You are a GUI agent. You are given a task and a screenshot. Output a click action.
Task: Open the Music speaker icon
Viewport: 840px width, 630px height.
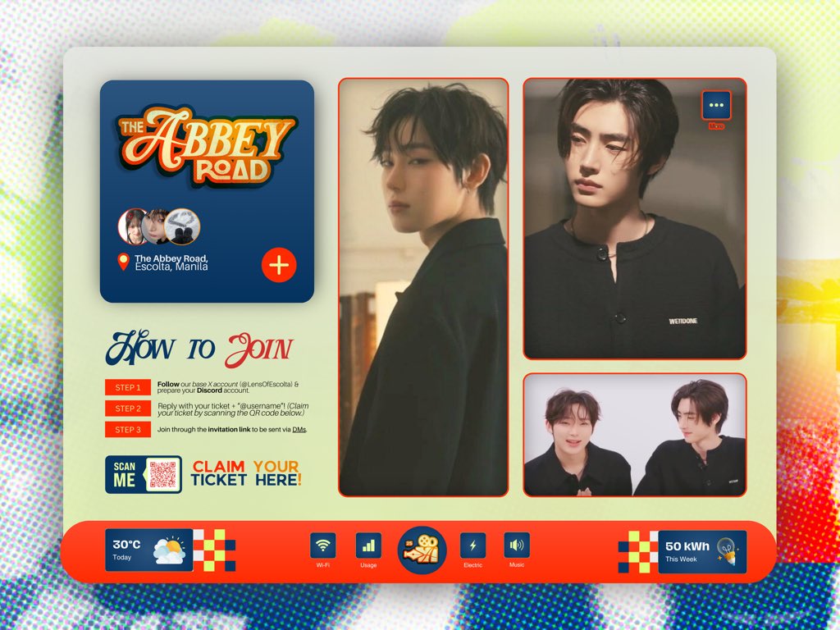coord(517,546)
